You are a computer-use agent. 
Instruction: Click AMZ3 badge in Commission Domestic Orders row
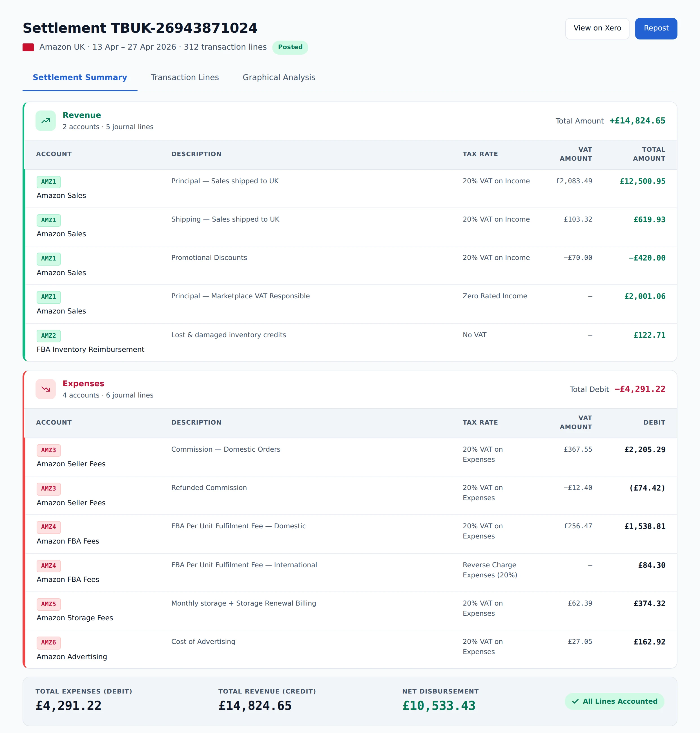[48, 451]
